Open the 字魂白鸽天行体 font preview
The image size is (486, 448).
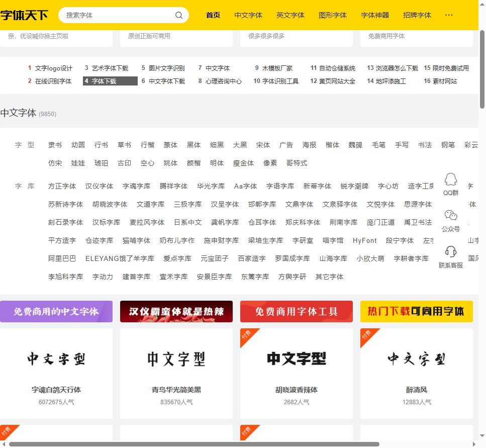pyautogui.click(x=56, y=359)
